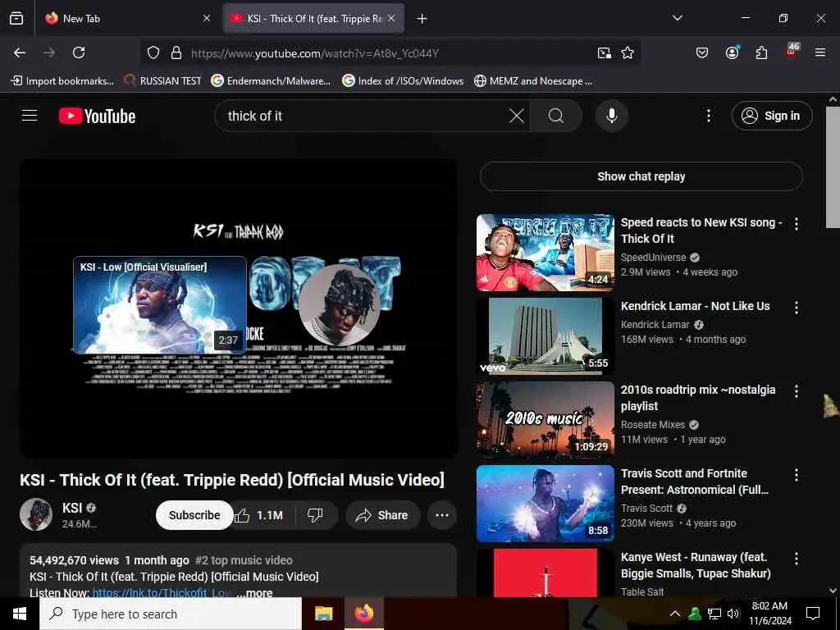Go to the YouTube home logo
The width and height of the screenshot is (840, 630).
(97, 116)
